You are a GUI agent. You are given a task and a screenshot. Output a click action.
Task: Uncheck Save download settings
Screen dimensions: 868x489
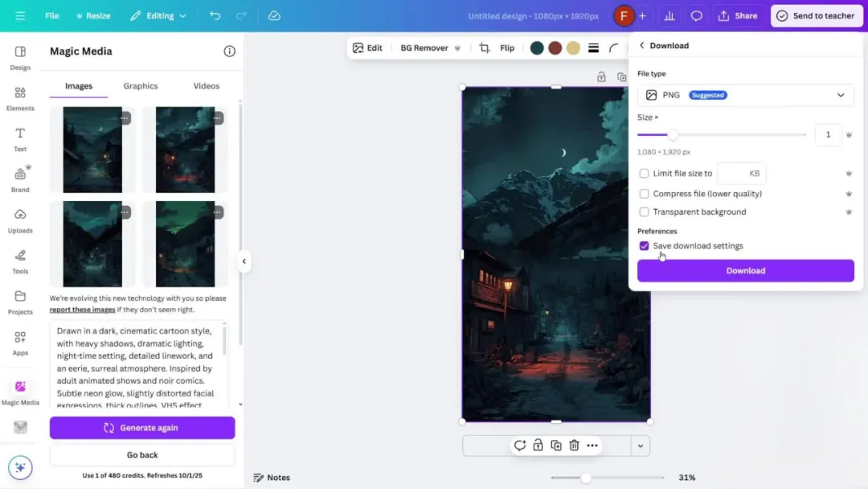[x=644, y=246]
